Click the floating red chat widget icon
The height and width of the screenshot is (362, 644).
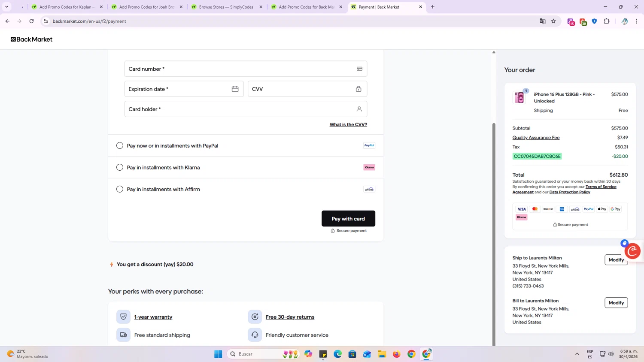point(632,251)
